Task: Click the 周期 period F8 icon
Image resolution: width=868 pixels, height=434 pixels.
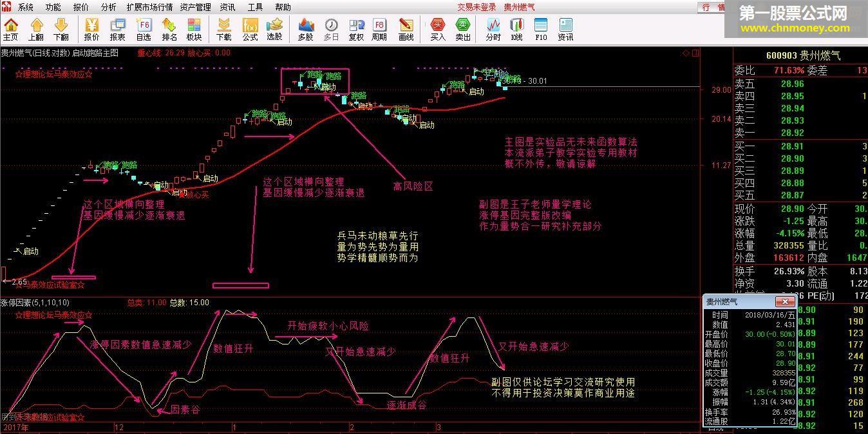Action: tap(379, 30)
